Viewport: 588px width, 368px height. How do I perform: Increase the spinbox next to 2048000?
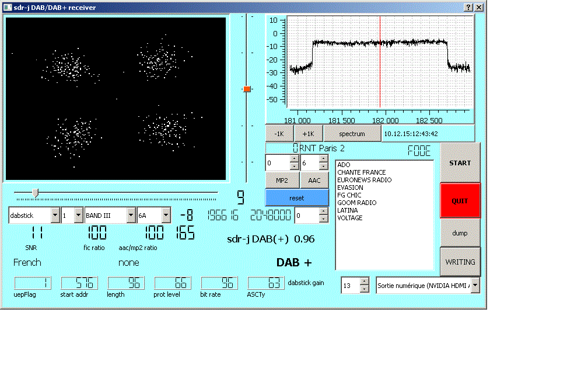tap(324, 211)
